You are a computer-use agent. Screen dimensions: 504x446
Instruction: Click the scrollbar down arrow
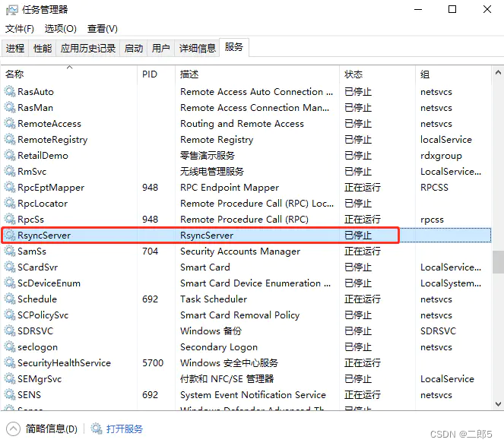pos(498,404)
